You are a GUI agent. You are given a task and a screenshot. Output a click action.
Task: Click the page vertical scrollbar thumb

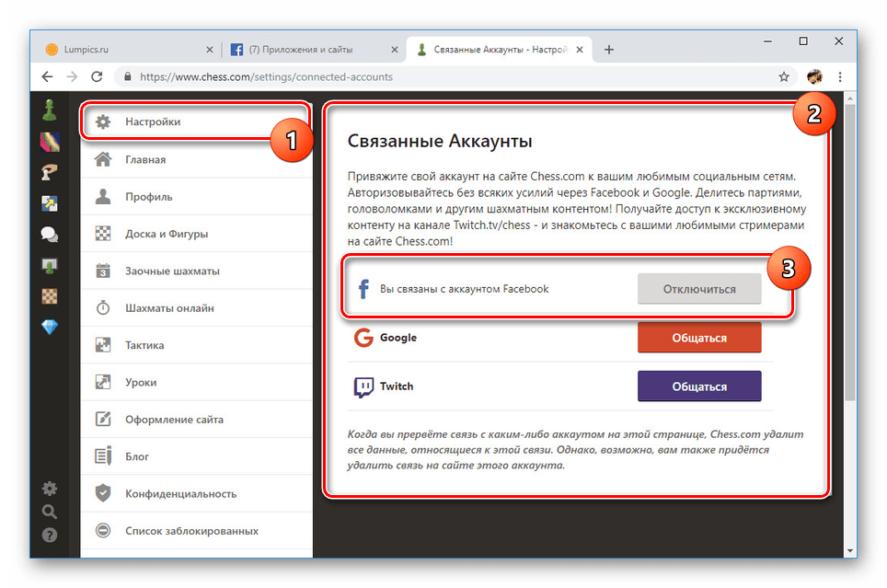(849, 253)
